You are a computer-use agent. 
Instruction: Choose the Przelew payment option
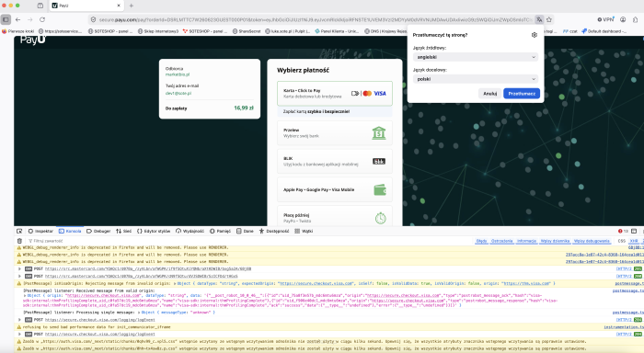[335, 133]
